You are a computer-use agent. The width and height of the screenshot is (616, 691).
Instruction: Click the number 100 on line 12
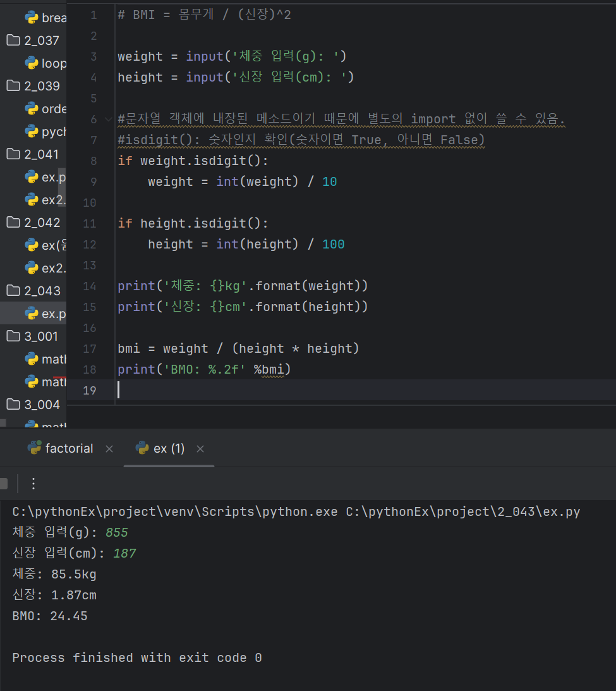click(334, 244)
